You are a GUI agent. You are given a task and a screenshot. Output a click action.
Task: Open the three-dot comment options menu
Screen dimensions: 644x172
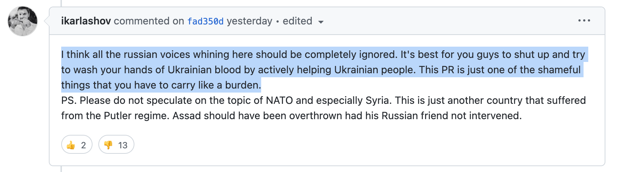[x=584, y=21]
